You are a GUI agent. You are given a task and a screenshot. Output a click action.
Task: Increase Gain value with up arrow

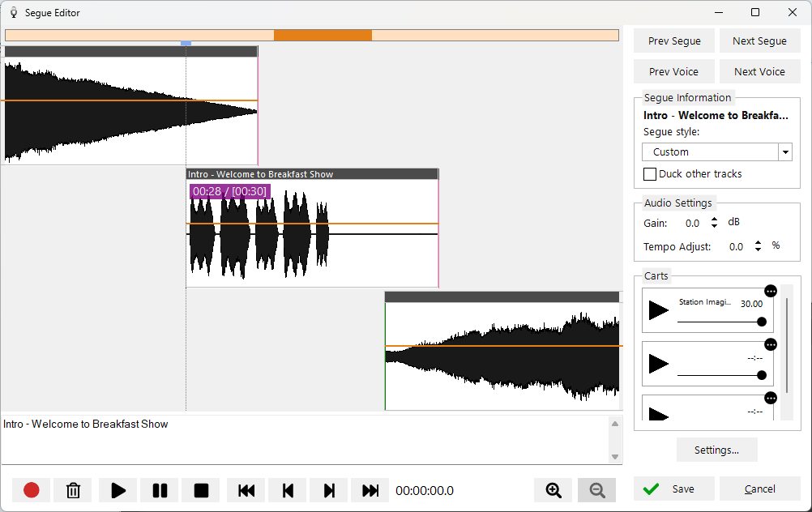coord(714,220)
